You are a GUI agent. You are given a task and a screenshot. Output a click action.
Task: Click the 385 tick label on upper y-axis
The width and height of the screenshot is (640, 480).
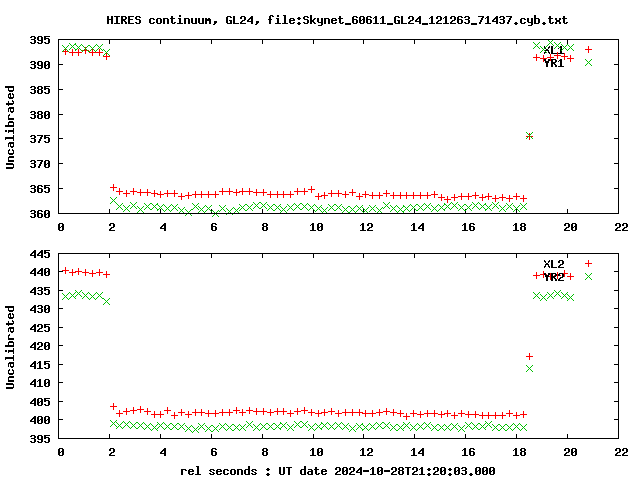point(40,90)
